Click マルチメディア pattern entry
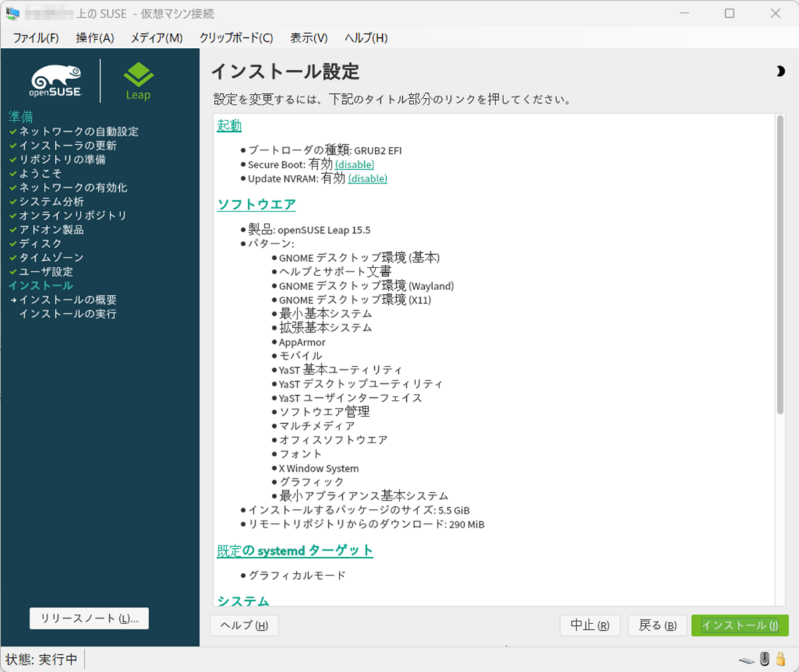This screenshot has width=799, height=672. [317, 426]
